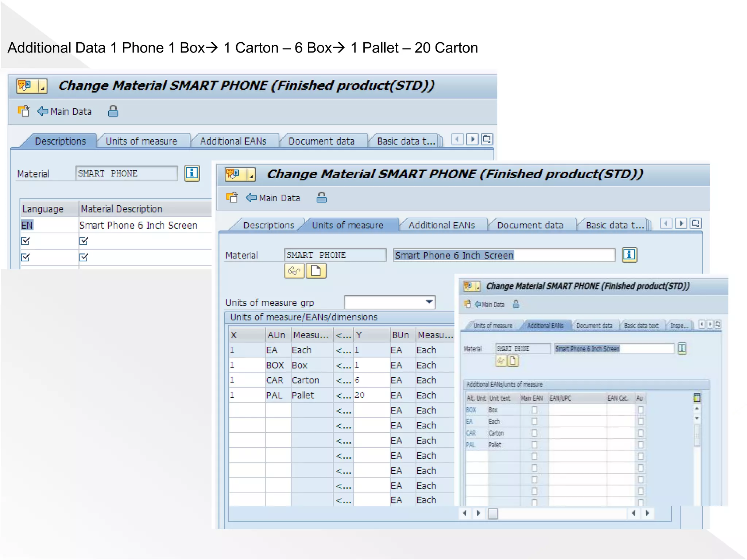
Task: Click Main Data button in Descriptions window
Action: (x=65, y=111)
